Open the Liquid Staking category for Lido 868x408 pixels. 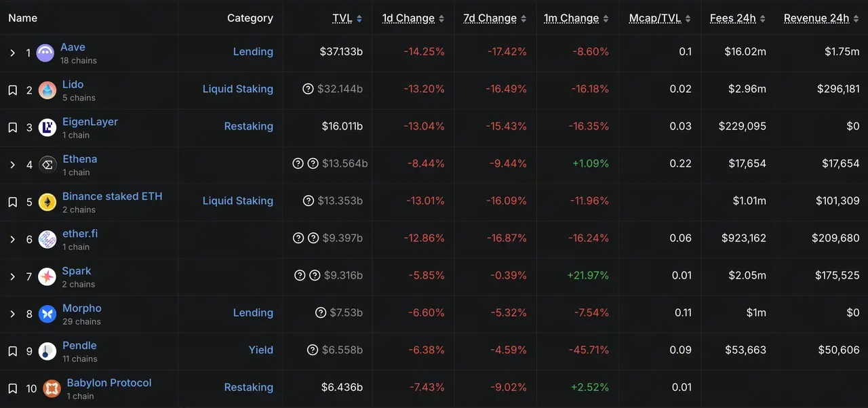(237, 89)
